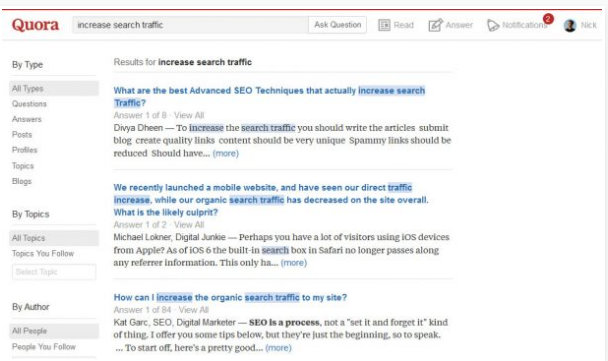Open Kat Garc's profile name
The width and height of the screenshot is (608, 361).
[131, 322]
